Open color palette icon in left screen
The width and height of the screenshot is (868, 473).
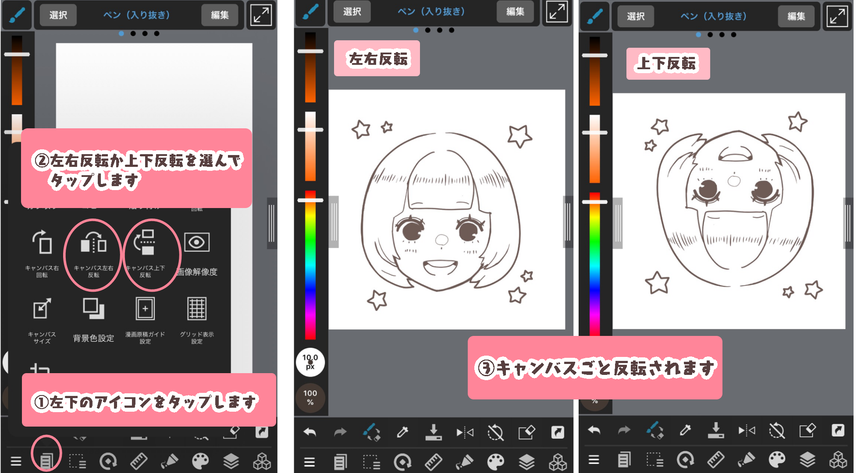click(x=200, y=461)
